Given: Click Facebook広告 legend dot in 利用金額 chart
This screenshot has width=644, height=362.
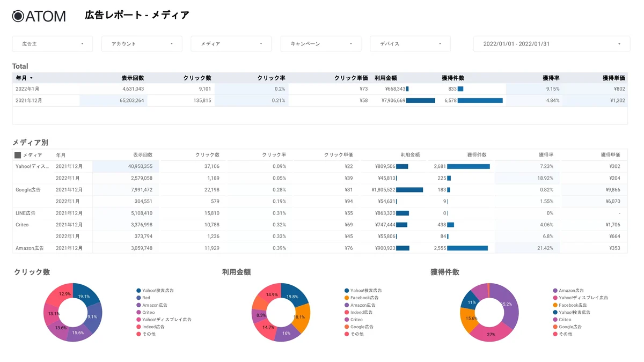Looking at the screenshot, I should pyautogui.click(x=347, y=298).
